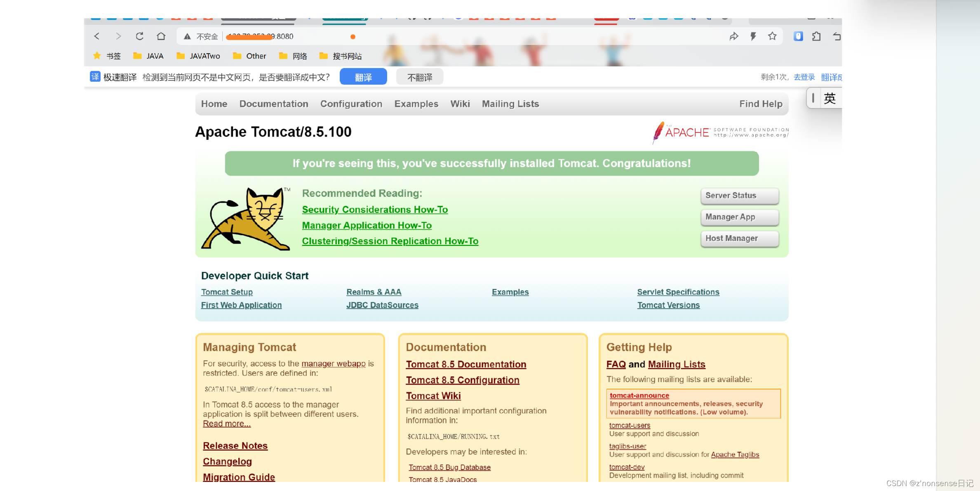The width and height of the screenshot is (980, 491).
Task: Click First Web Application link
Action: point(241,305)
